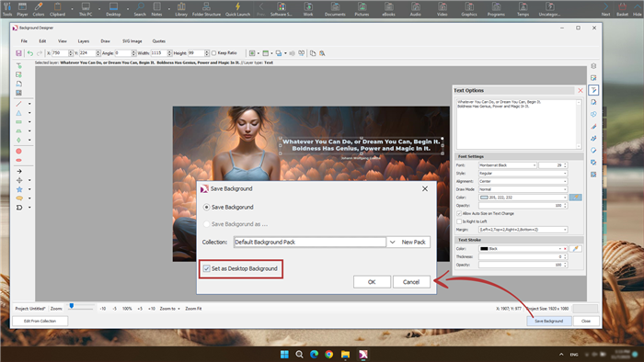Open the Zoom to dropdown
This screenshot has width=644, height=362.
(x=170, y=309)
